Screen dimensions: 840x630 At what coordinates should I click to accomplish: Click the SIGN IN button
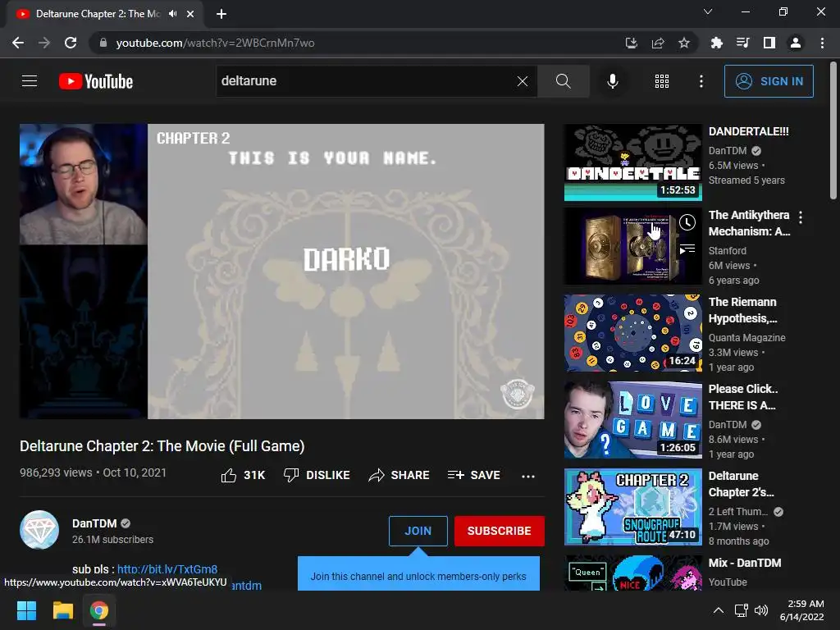(769, 81)
